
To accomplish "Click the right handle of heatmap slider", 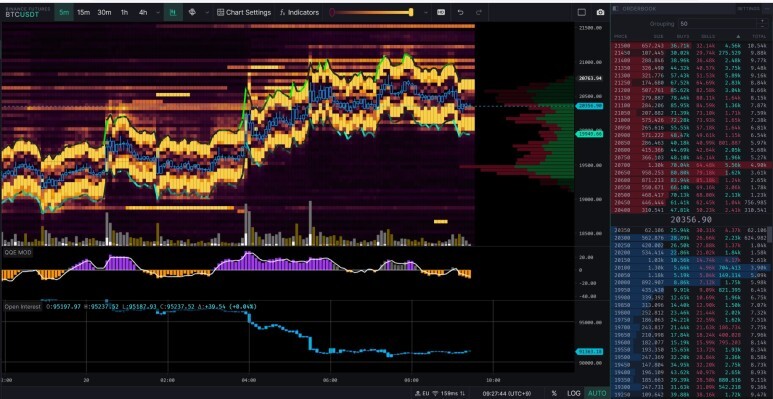I will tap(411, 12).
